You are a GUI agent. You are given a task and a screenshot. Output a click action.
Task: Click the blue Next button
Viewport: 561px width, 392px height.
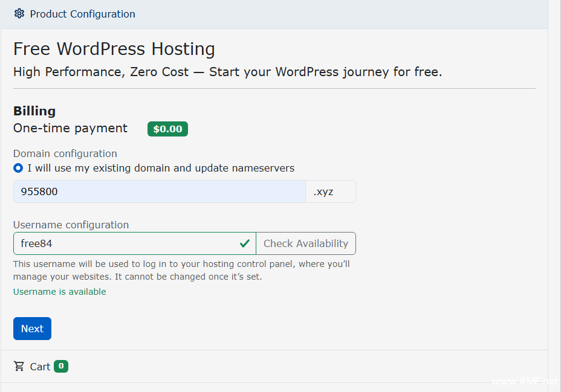(x=32, y=329)
